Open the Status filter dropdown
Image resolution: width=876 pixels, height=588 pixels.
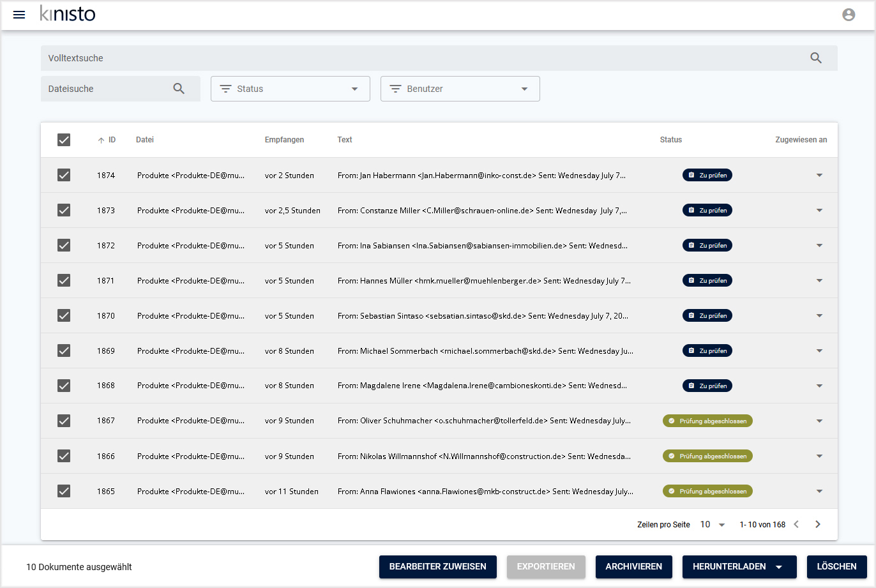click(291, 89)
